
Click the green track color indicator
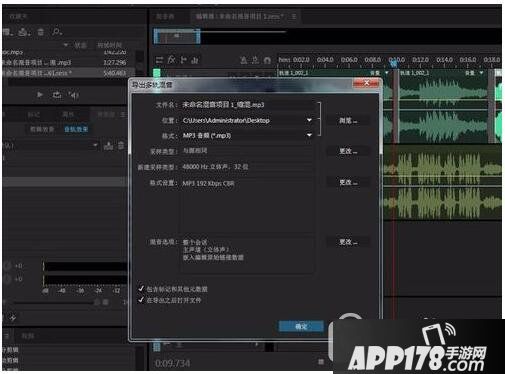pos(156,72)
